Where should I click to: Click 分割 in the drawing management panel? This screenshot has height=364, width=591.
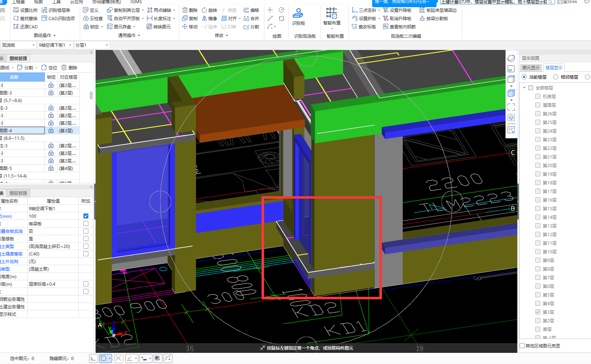pos(25,68)
